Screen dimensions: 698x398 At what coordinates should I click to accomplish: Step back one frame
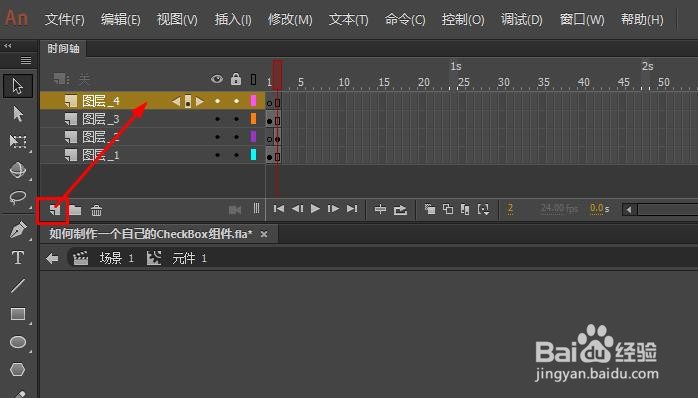(297, 208)
